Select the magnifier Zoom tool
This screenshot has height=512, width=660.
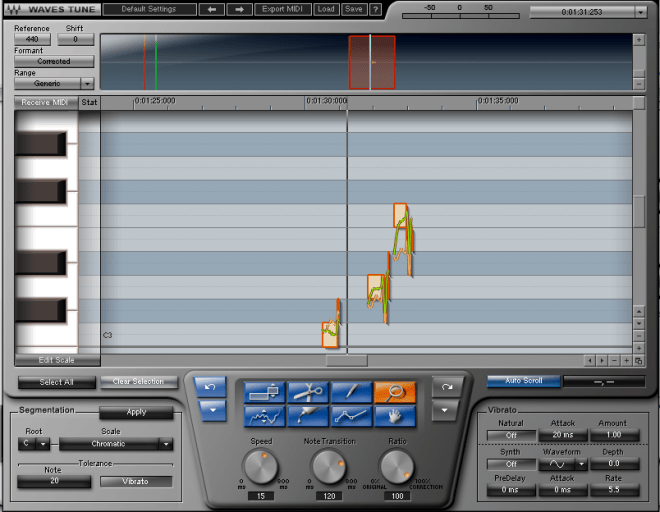point(395,392)
